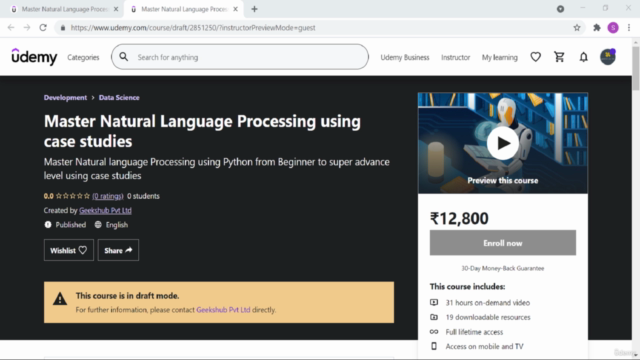Viewport: 640px width, 360px height.
Task: Open Chrome profile S avatar
Action: pos(613,28)
